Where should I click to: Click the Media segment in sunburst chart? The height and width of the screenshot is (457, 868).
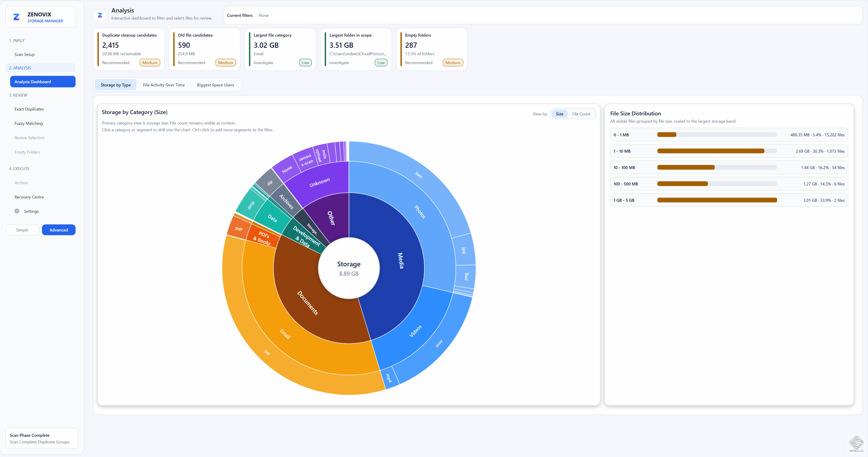click(400, 261)
